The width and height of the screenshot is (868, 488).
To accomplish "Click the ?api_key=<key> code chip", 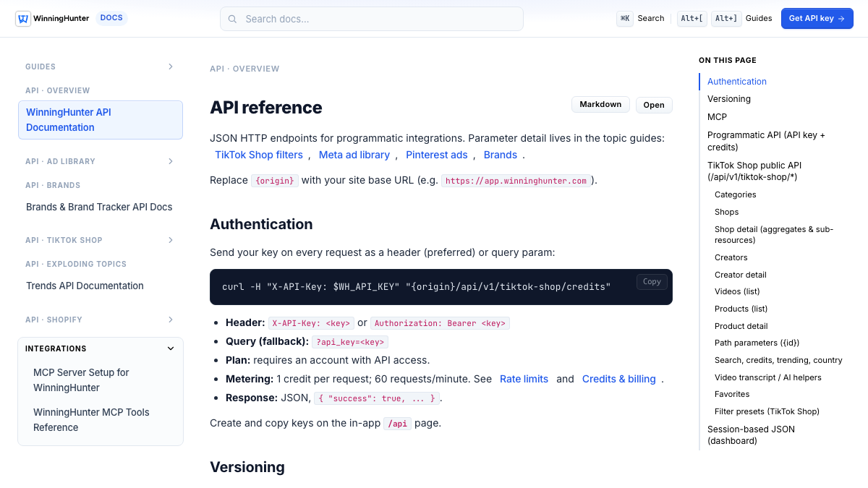I will click(350, 342).
